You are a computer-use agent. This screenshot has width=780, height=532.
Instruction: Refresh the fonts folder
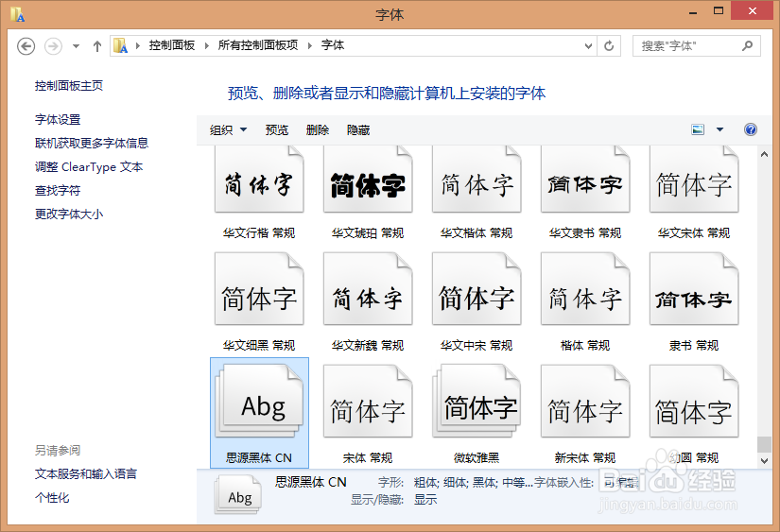click(608, 46)
